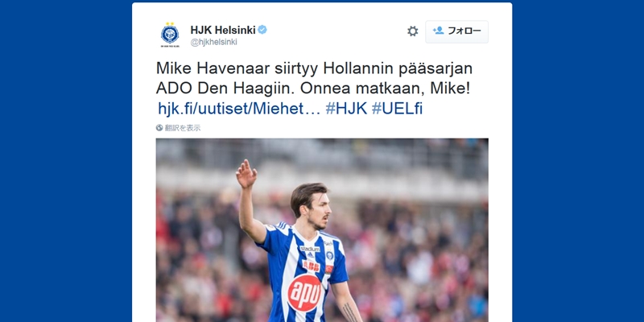644x322 pixels.
Task: Click the フォロー follow button
Action: 456,31
